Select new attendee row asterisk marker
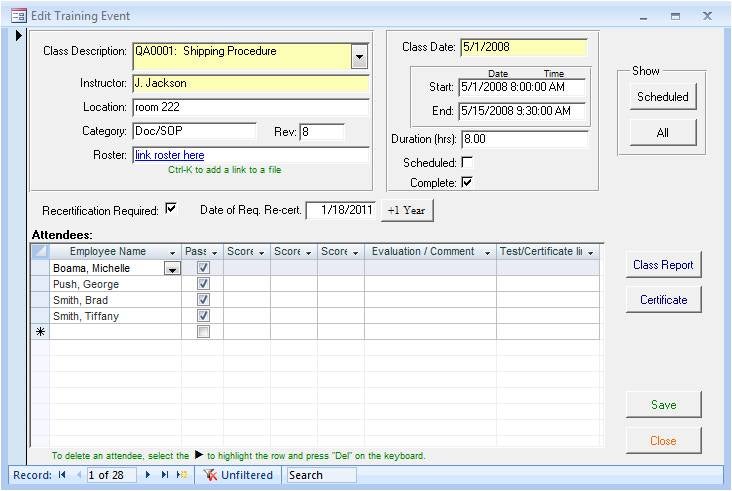The image size is (732, 491). pyautogui.click(x=40, y=332)
